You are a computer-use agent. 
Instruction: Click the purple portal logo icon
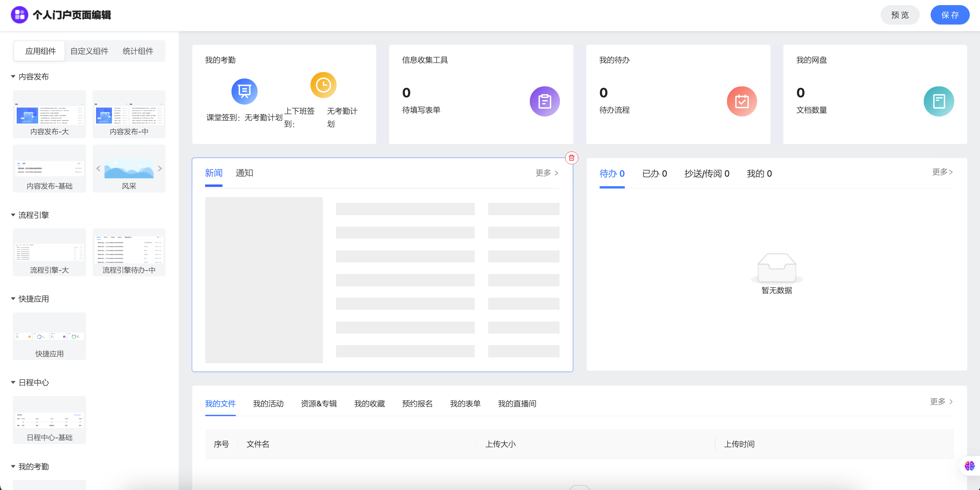(x=19, y=15)
